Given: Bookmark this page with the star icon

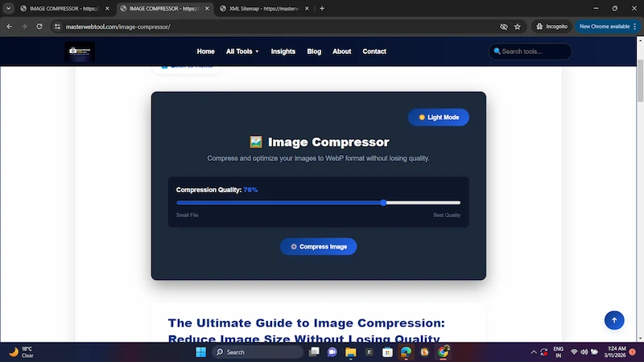Looking at the screenshot, I should coord(518,27).
